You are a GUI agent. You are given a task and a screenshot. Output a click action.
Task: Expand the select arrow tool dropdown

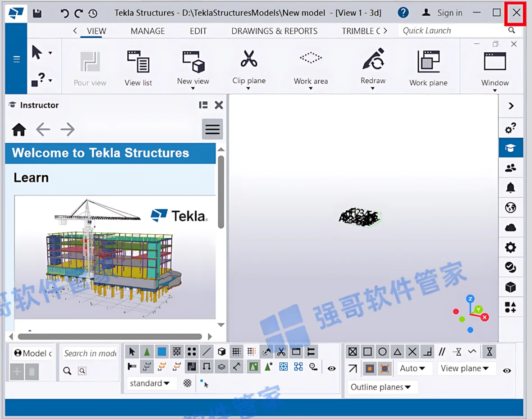[x=50, y=53]
